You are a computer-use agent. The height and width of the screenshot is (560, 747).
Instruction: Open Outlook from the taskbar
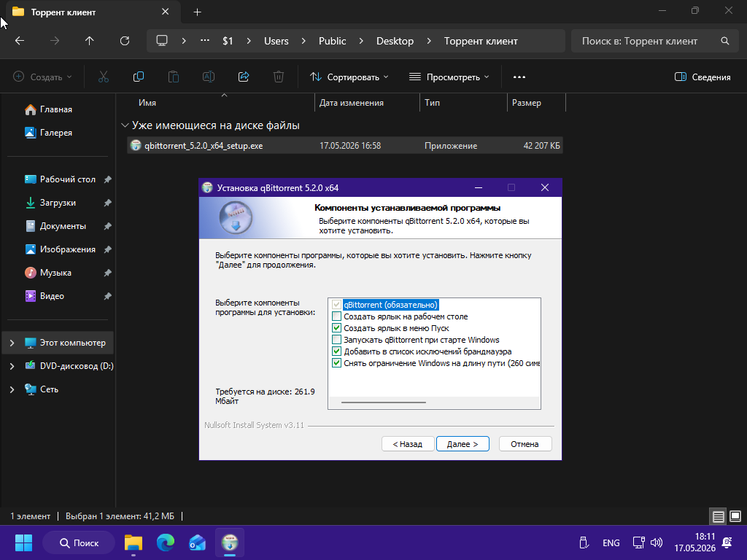197,542
